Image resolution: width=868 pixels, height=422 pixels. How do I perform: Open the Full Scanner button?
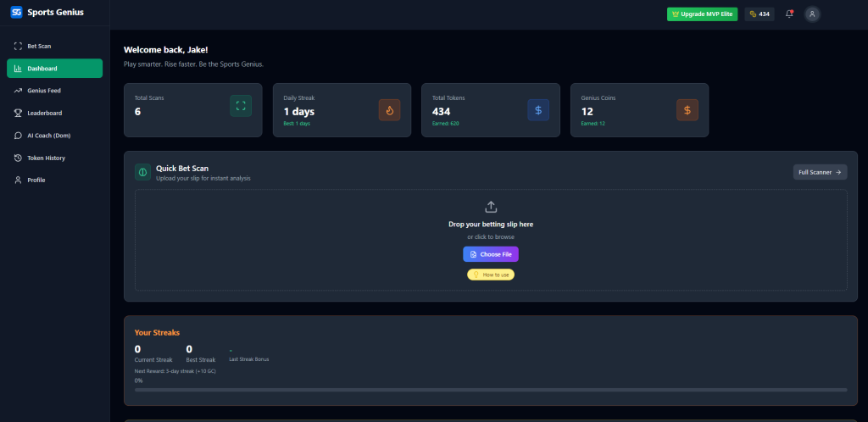click(820, 172)
